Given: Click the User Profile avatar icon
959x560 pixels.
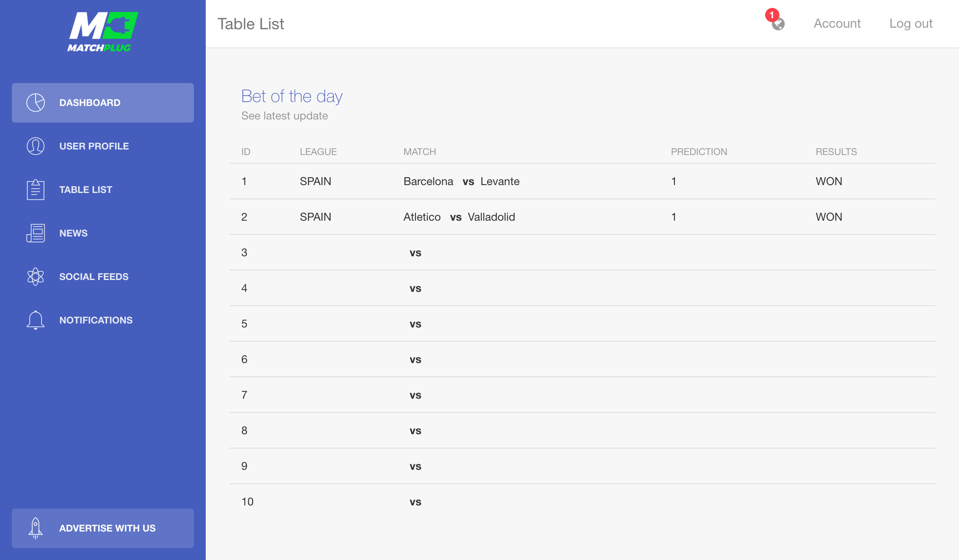Looking at the screenshot, I should click(36, 146).
